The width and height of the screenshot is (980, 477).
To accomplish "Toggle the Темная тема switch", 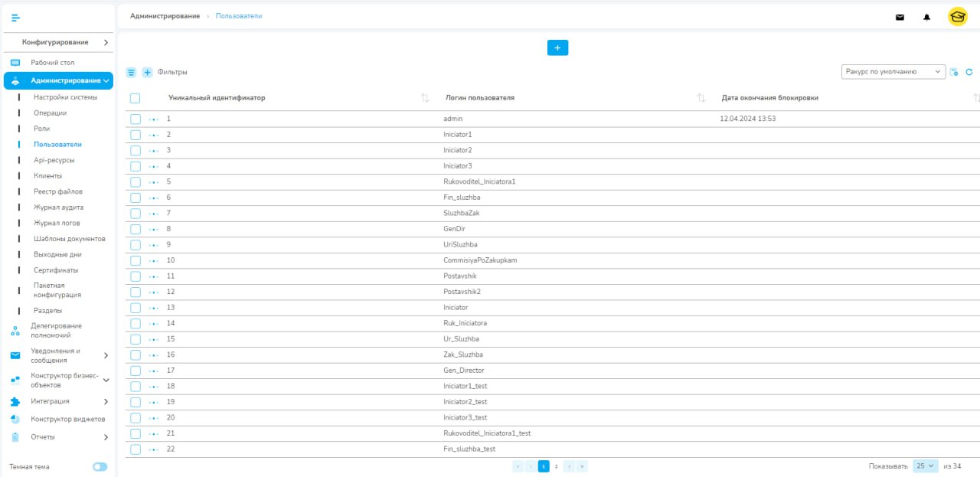I will point(100,466).
